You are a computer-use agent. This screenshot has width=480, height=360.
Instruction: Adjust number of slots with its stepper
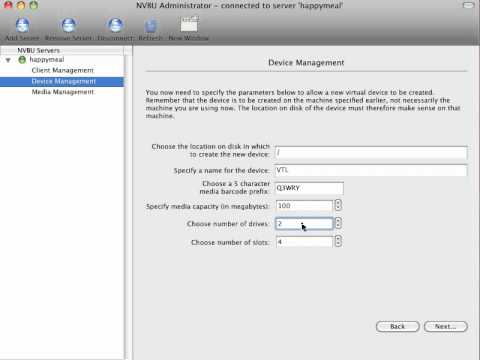tap(338, 241)
